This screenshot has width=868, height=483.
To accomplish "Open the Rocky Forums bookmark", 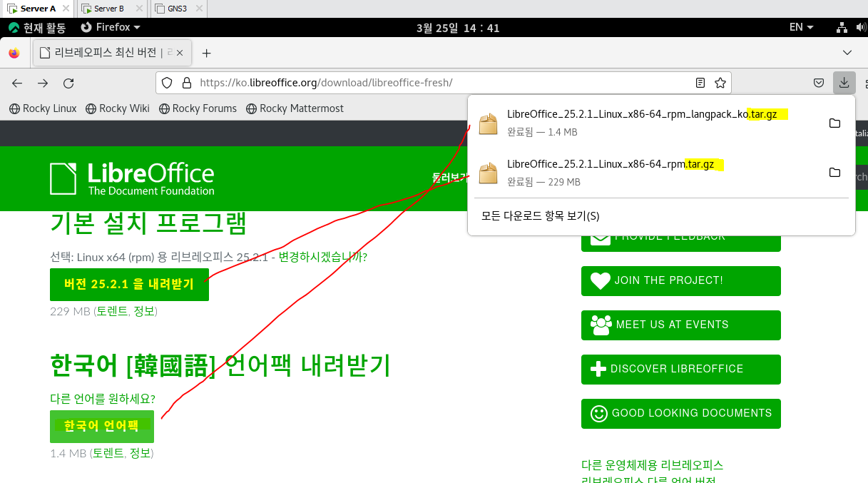I will tap(198, 108).
